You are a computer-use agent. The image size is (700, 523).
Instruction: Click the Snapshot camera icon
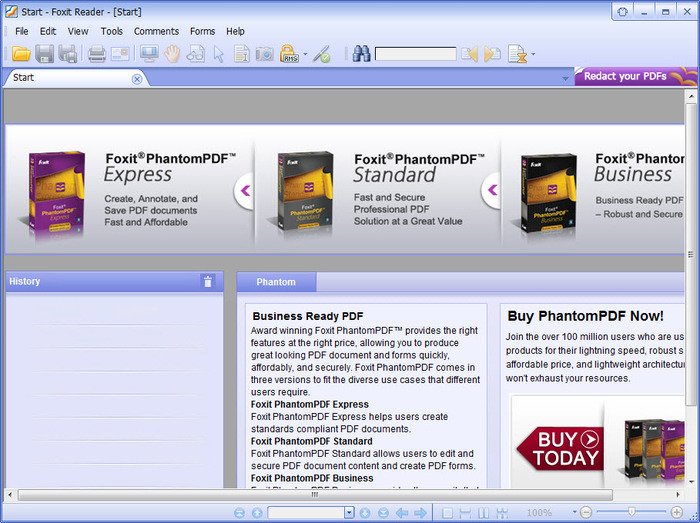(265, 54)
